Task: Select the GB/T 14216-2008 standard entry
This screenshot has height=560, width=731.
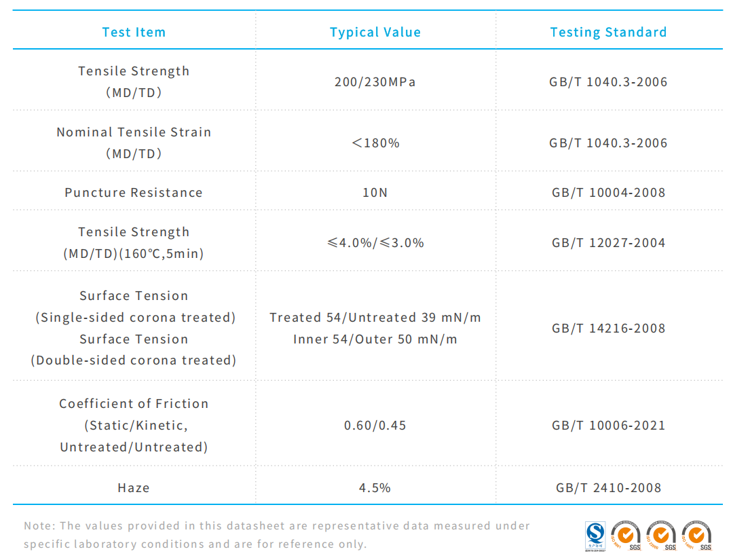Action: [x=608, y=329]
